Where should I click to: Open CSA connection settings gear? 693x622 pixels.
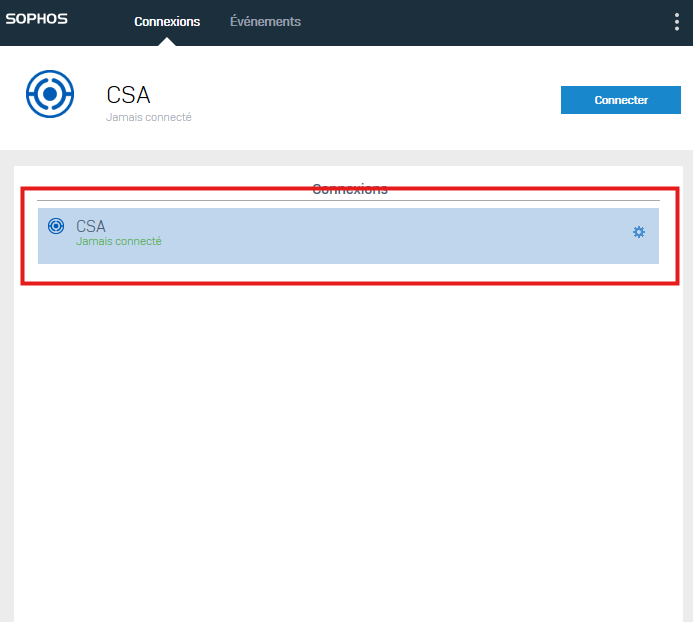coord(639,232)
